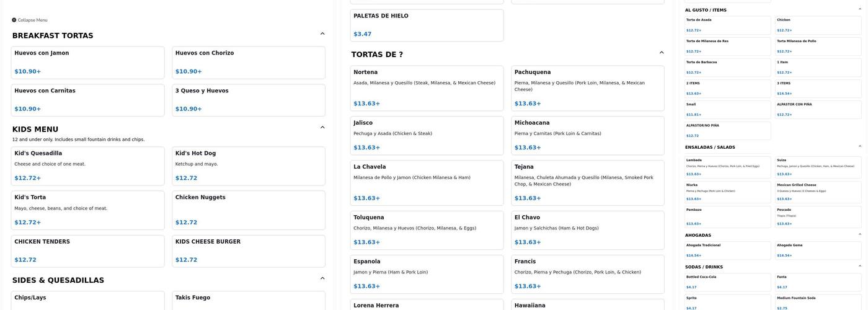Select Bottled Coca-Cola drink
868x310 pixels.
[x=728, y=281]
